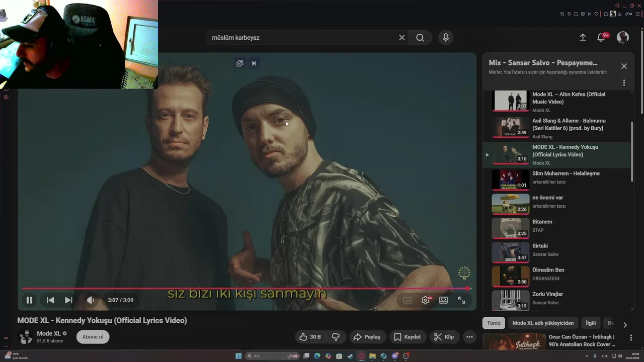Image resolution: width=644 pixels, height=362 pixels.
Task: Click the heart bookmark icon in browser toolbar
Action: (x=596, y=14)
